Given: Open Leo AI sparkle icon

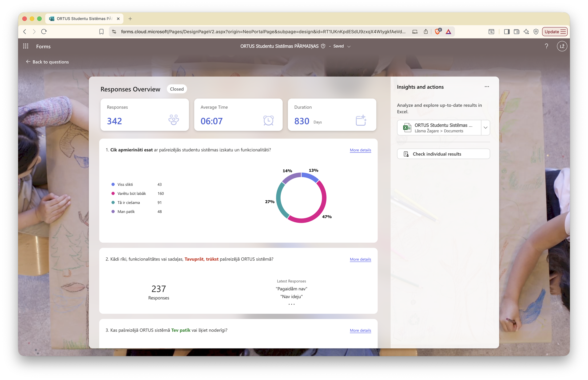Looking at the screenshot, I should tap(526, 32).
